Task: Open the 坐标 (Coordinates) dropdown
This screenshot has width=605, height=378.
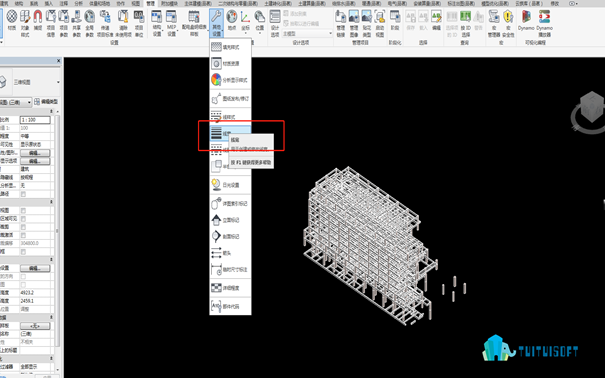Action: pos(245,21)
